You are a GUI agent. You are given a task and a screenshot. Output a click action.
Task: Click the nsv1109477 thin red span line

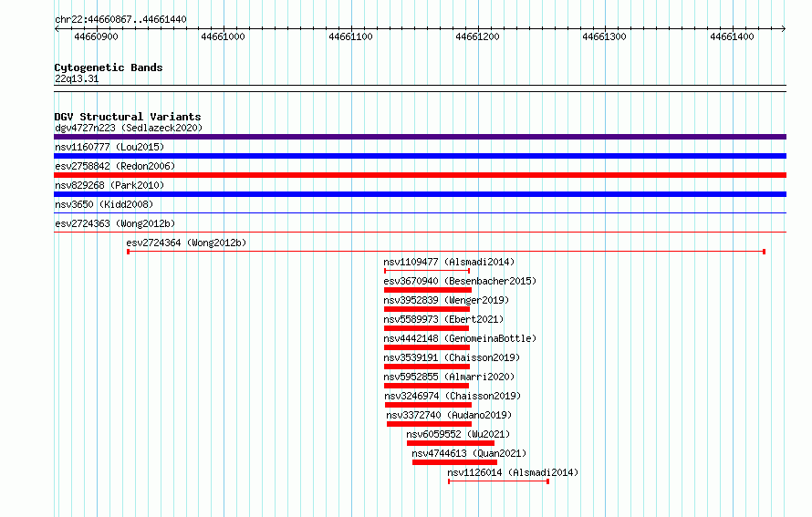pyautogui.click(x=427, y=271)
